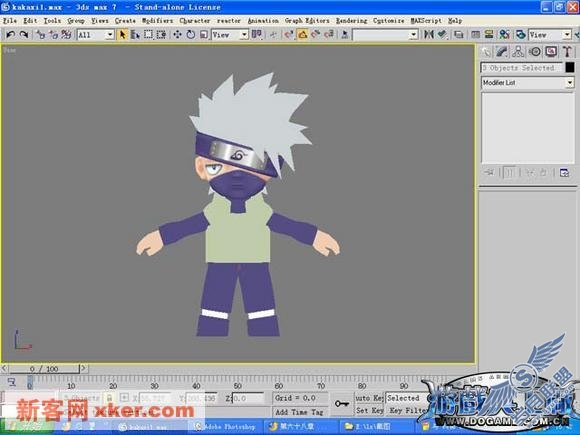Open the Selected key filter dropdown
The height and width of the screenshot is (435, 580).
coord(406,398)
